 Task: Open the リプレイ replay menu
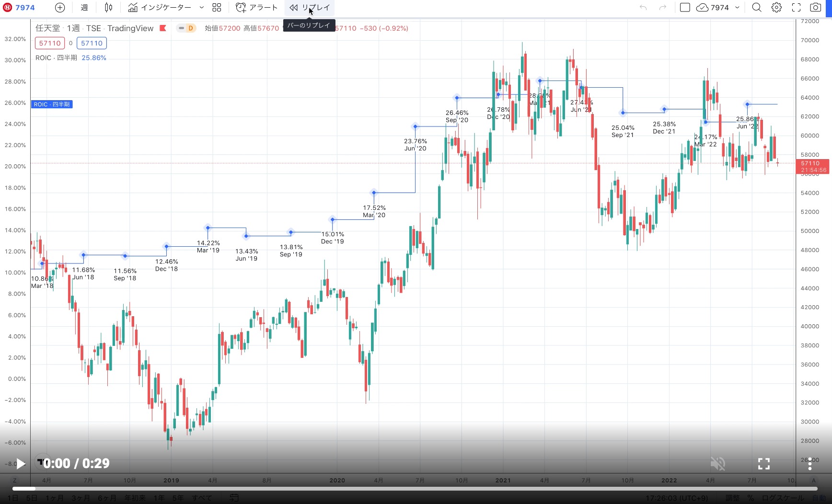coord(309,8)
